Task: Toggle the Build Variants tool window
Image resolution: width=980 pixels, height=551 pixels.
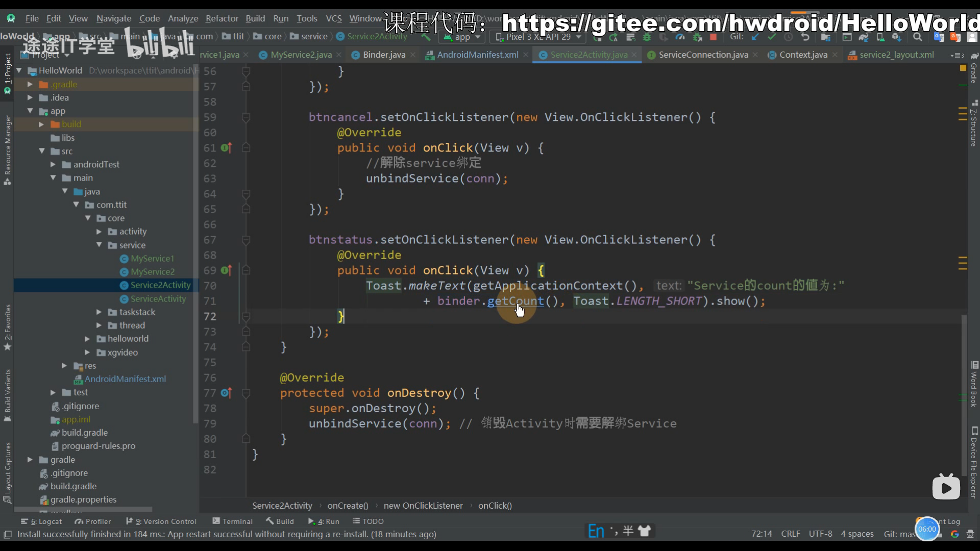Action: point(7,395)
